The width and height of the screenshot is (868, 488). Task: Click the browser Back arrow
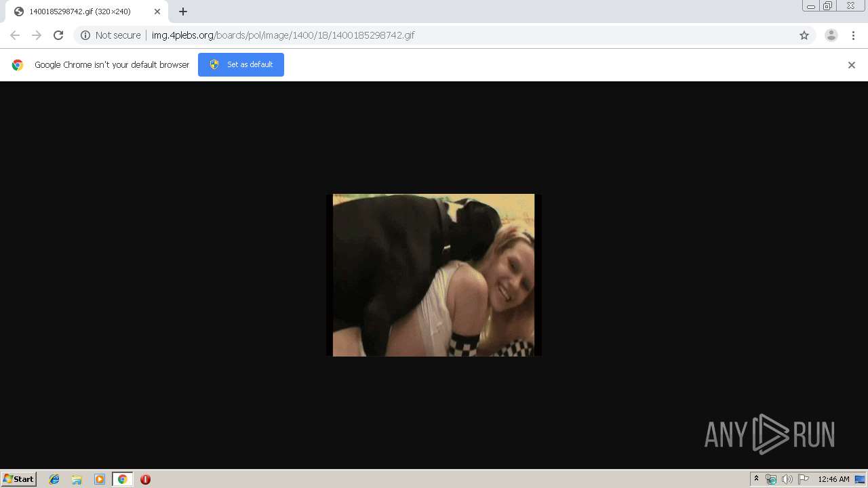15,35
